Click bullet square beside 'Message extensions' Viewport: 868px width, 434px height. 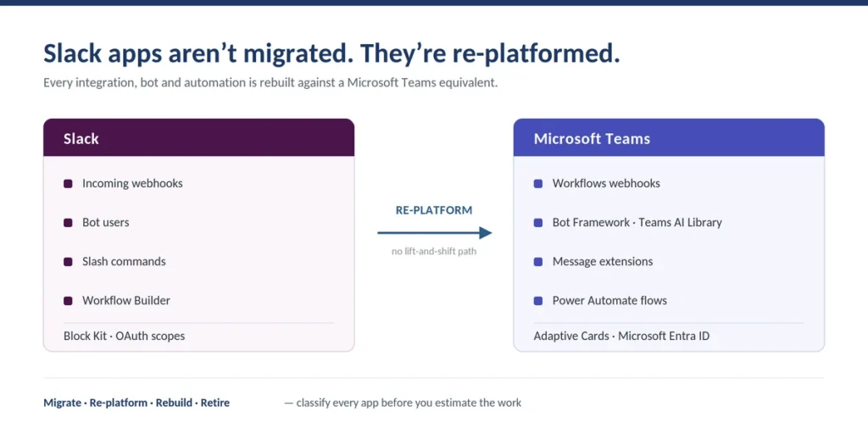point(538,262)
